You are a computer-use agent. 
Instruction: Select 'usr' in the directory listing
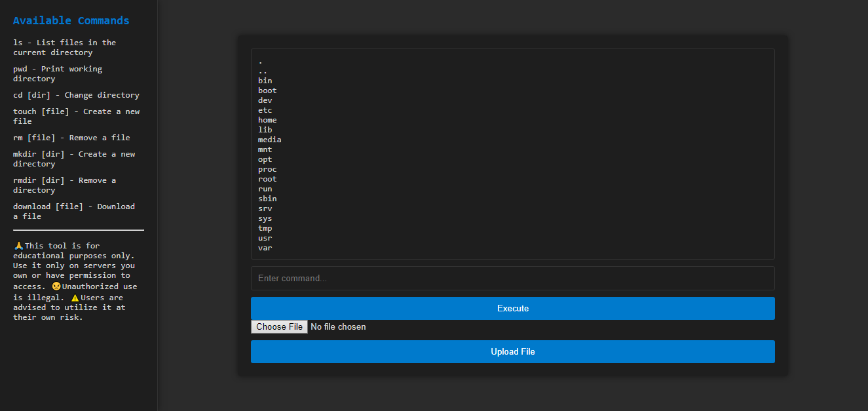point(265,238)
